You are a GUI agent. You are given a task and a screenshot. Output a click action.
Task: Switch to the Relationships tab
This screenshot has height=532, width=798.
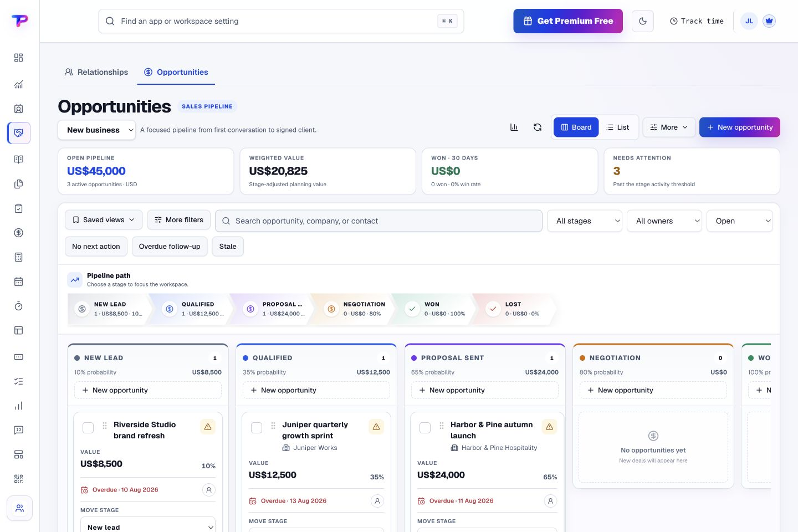pyautogui.click(x=96, y=72)
